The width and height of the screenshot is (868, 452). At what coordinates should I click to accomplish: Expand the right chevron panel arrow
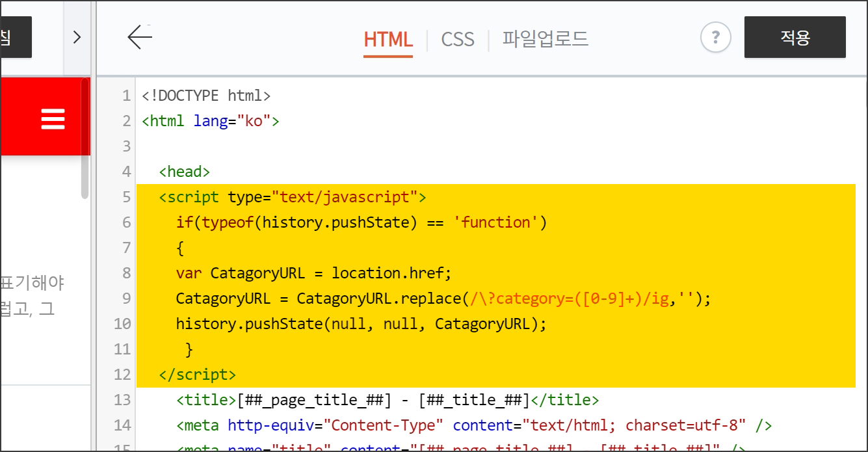(x=77, y=37)
